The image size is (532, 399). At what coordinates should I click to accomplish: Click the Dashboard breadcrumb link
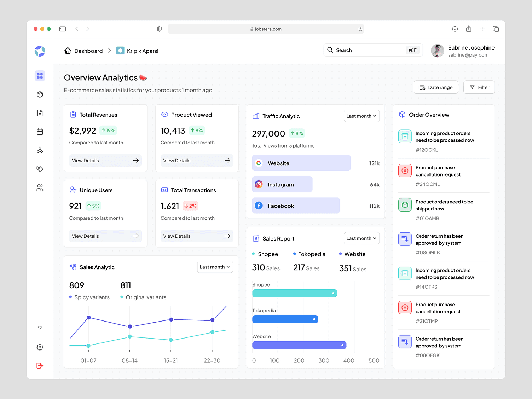[x=88, y=51]
